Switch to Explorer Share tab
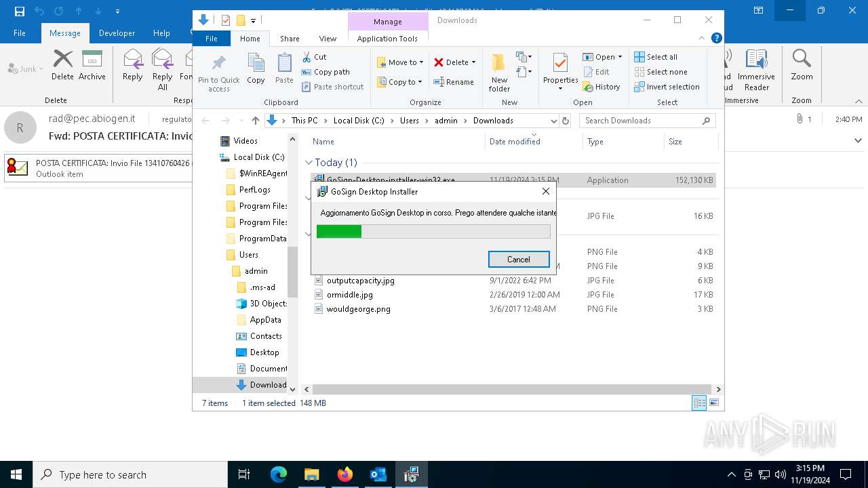This screenshot has height=488, width=868. (x=290, y=39)
